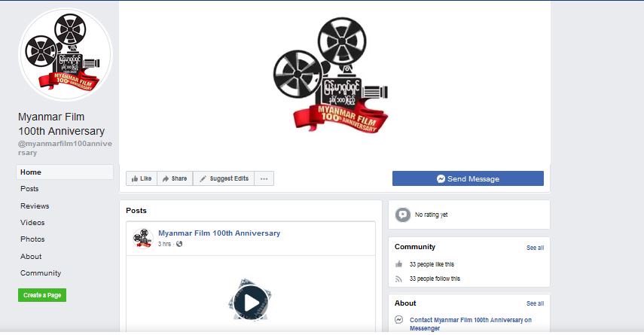
Task: Click the Messenger icon in About panel
Action: pyautogui.click(x=399, y=321)
